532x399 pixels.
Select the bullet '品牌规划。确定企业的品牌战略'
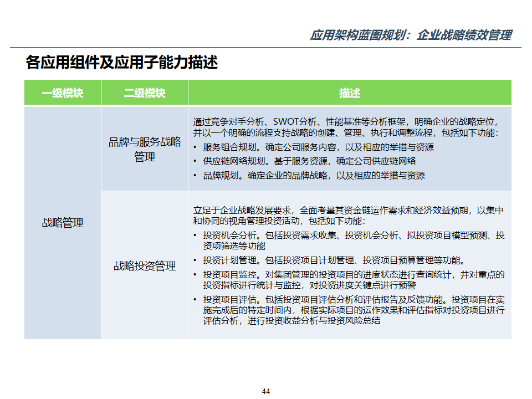309,175
